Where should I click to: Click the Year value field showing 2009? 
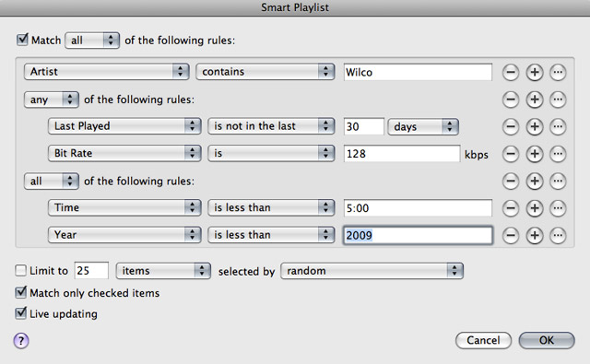[418, 235]
